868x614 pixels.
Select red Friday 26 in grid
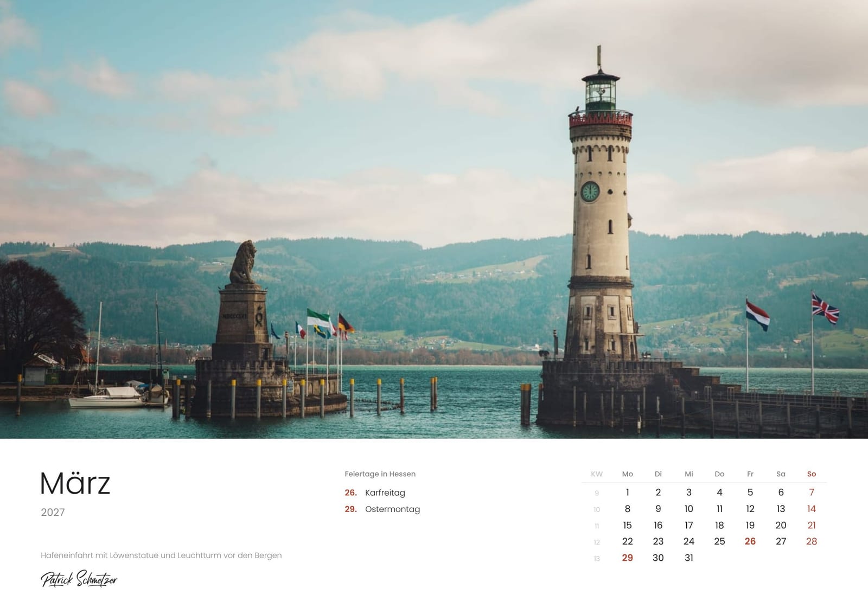[750, 541]
